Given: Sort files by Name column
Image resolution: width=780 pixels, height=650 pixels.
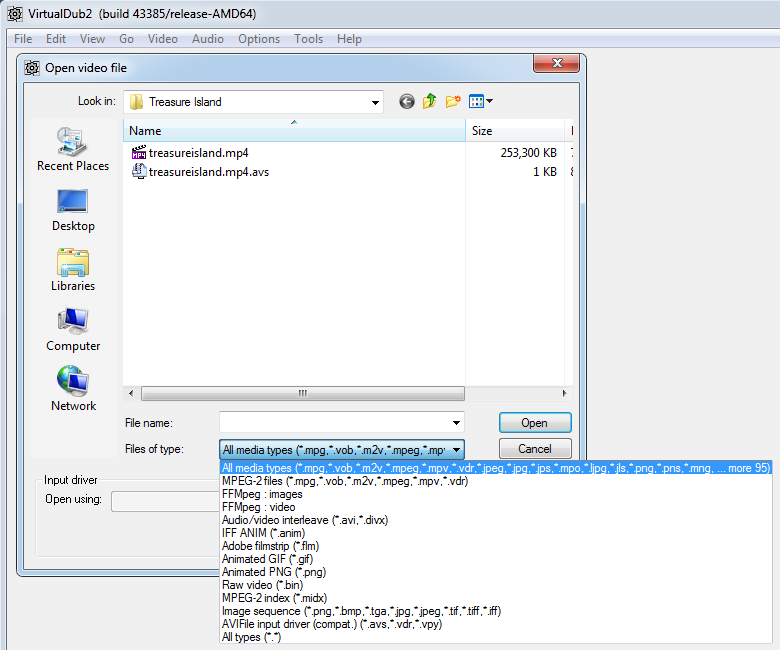Looking at the screenshot, I should click(x=294, y=131).
